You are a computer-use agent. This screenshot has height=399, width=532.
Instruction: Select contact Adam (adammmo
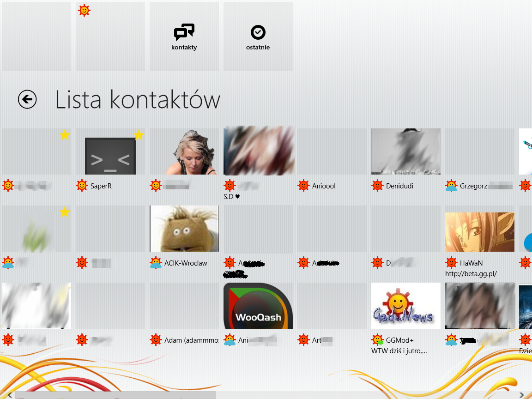[x=191, y=340]
